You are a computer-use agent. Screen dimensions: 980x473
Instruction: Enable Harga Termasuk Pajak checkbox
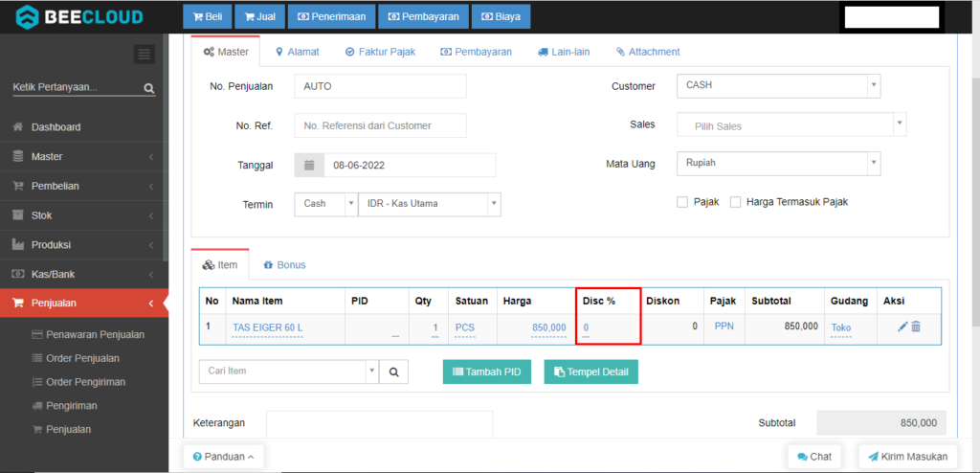pos(736,202)
